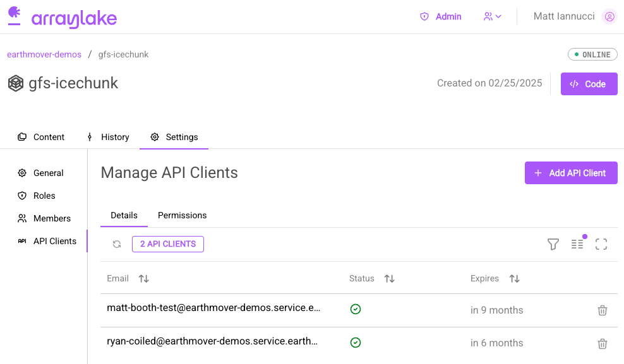Open the table filter funnel icon
Viewport: 624px width, 364px height.
(x=553, y=244)
